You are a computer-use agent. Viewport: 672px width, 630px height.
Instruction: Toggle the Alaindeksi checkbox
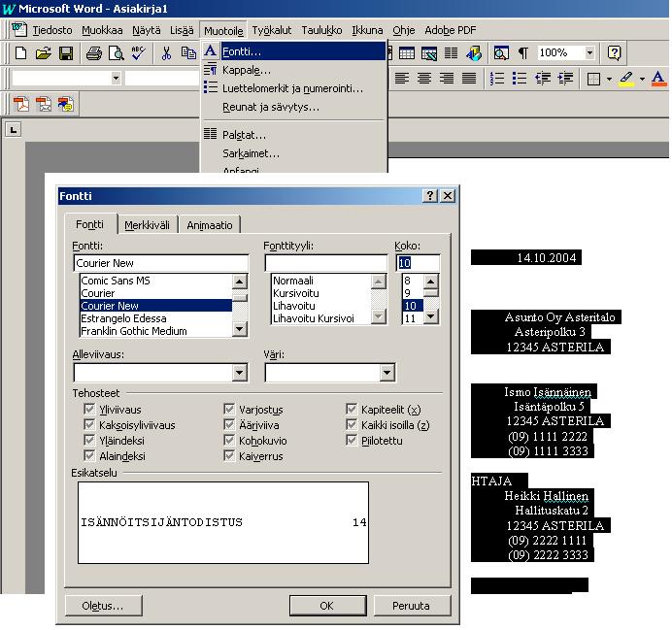point(89,455)
